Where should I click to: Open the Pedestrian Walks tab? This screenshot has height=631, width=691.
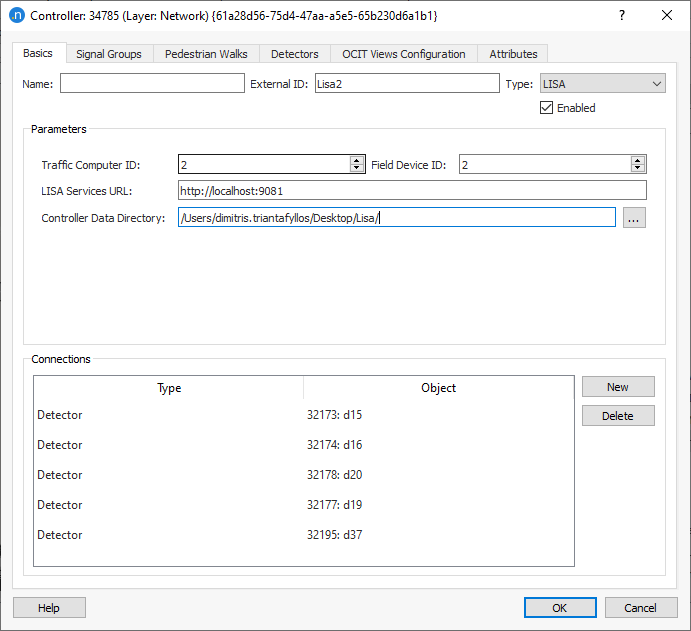206,54
